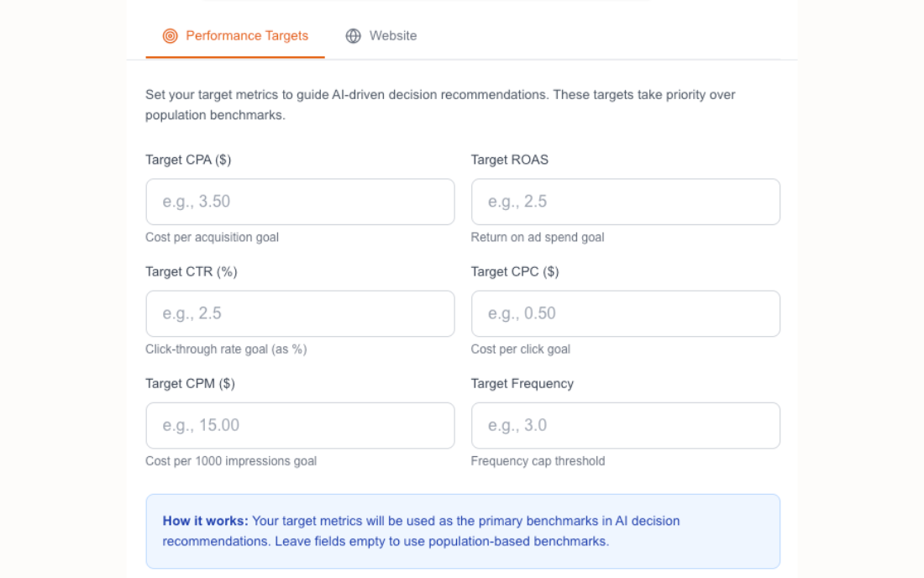Click the 'Return on ad spend goal' helper text
Screen dimensions: 924x578
(537, 238)
